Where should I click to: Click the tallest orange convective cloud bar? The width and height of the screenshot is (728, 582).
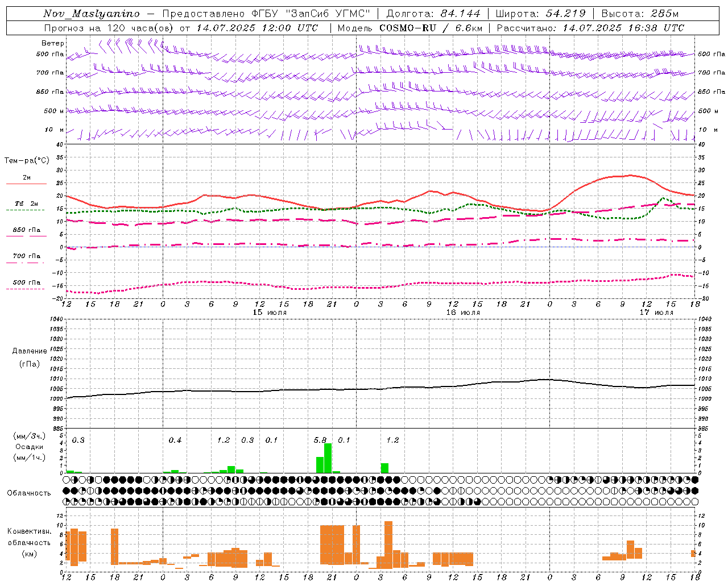point(388,544)
